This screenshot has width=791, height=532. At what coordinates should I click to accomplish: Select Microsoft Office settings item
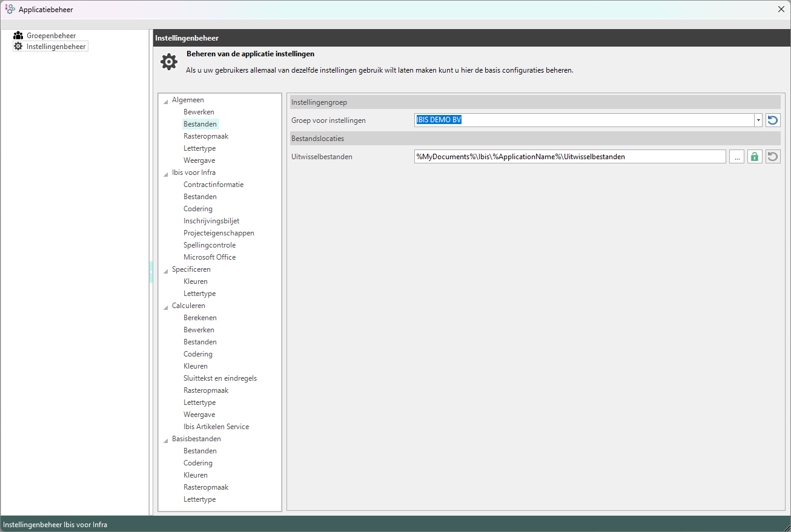coord(210,257)
